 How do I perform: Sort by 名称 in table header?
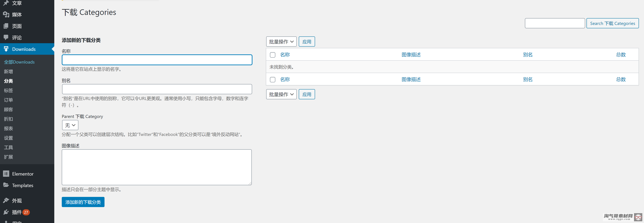[x=285, y=55]
